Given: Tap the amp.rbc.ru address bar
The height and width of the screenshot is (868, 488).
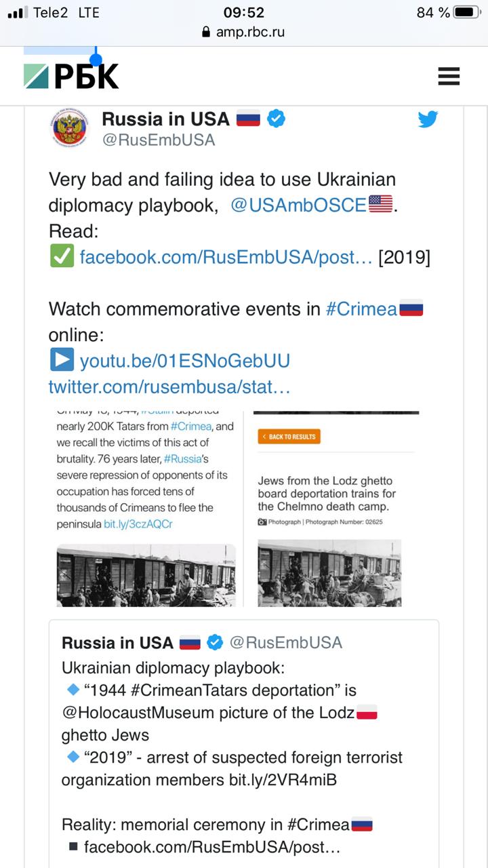Looking at the screenshot, I should (244, 32).
